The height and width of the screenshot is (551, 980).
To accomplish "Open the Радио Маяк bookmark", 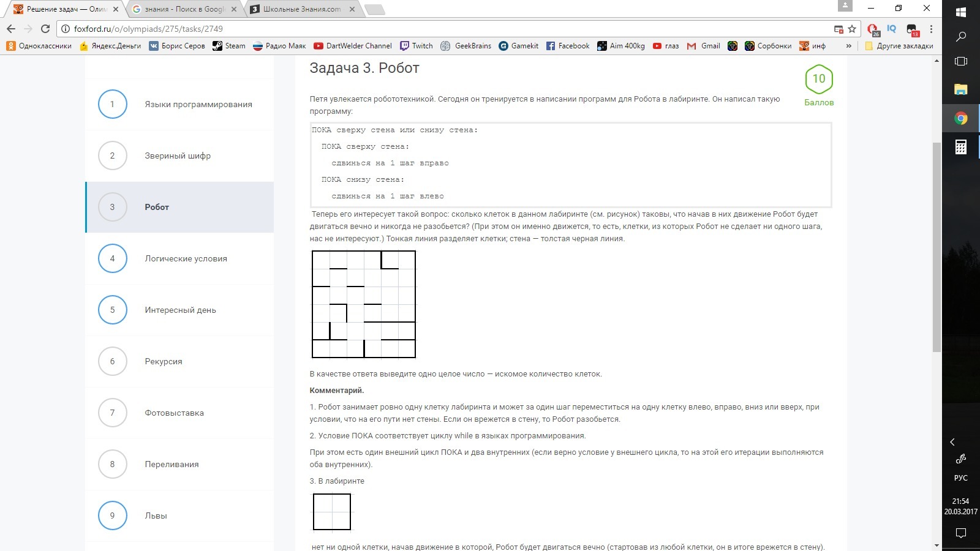I will pos(279,46).
